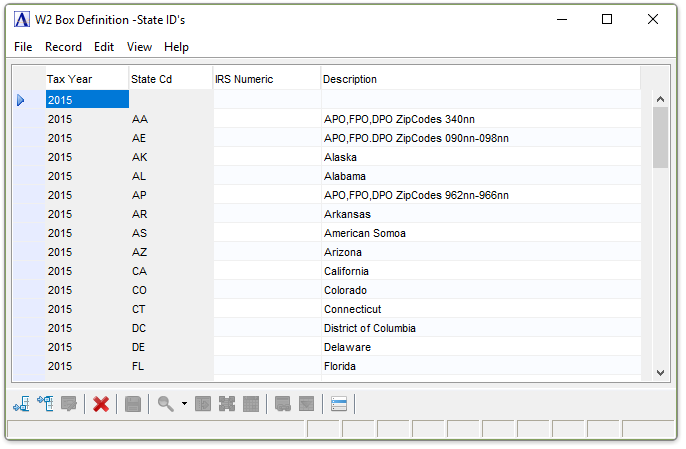Click the comment note icon in toolbar
Screen dimensions: 686x449
pos(69,404)
